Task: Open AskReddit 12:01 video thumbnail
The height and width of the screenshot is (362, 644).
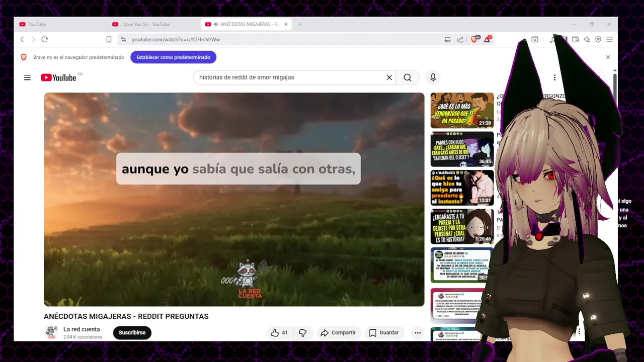Action: 462,188
